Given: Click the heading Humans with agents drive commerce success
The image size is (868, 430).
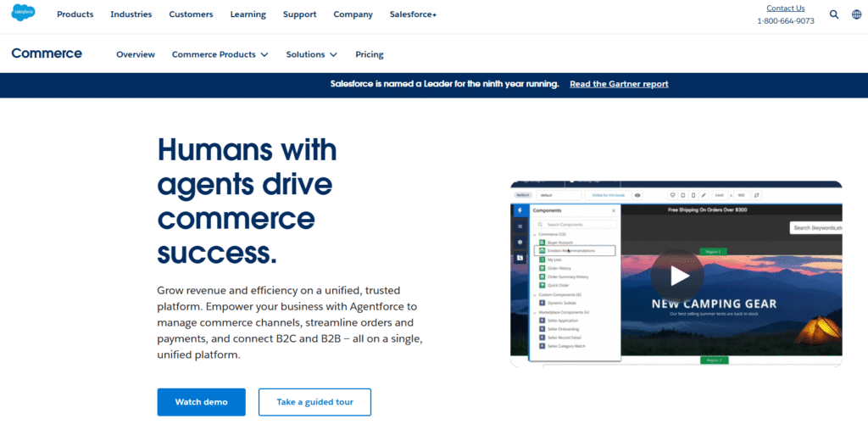Looking at the screenshot, I should pyautogui.click(x=247, y=201).
